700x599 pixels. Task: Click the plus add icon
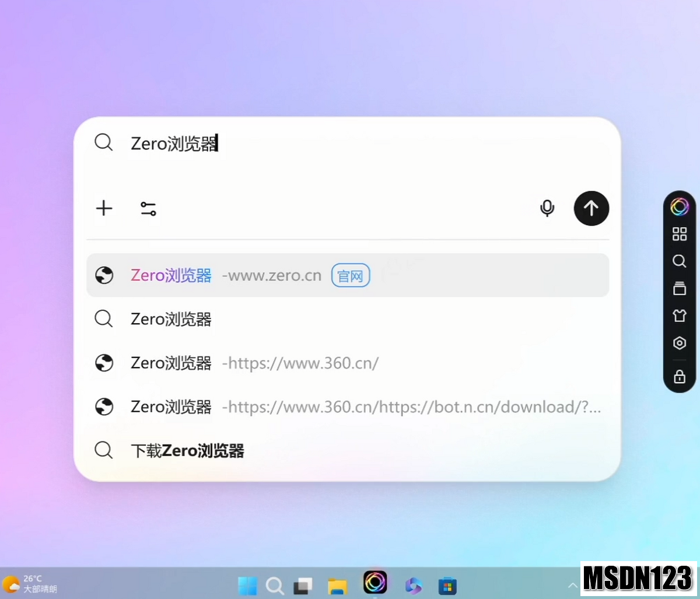pyautogui.click(x=104, y=208)
